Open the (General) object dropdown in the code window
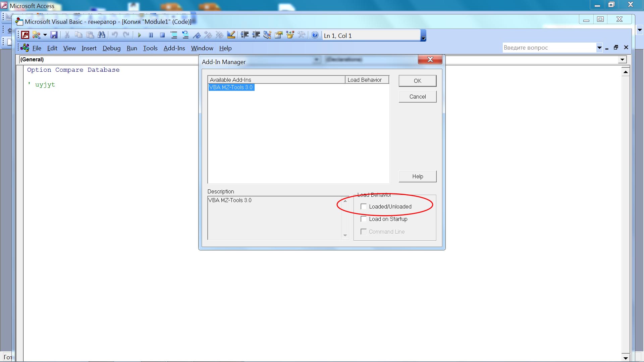 pos(108,60)
